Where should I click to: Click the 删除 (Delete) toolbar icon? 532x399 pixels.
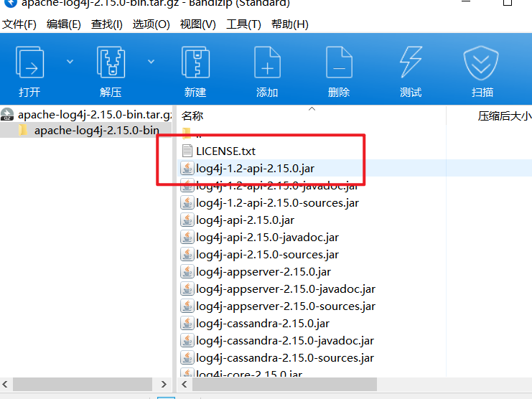coord(339,62)
